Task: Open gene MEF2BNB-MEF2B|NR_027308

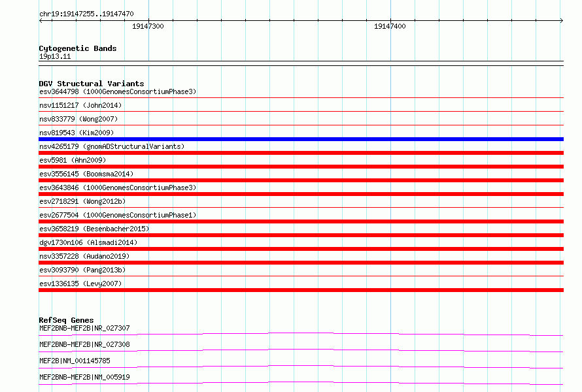Action: 84,344
